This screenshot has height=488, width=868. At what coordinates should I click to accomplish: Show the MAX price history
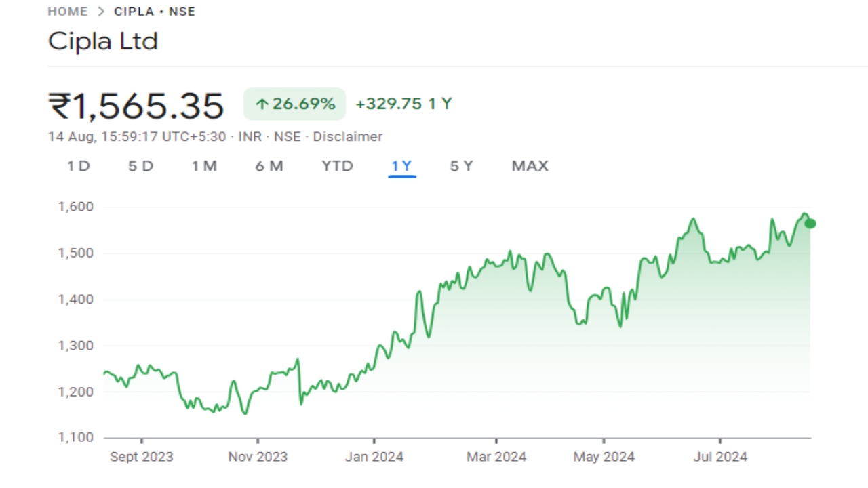(x=530, y=166)
